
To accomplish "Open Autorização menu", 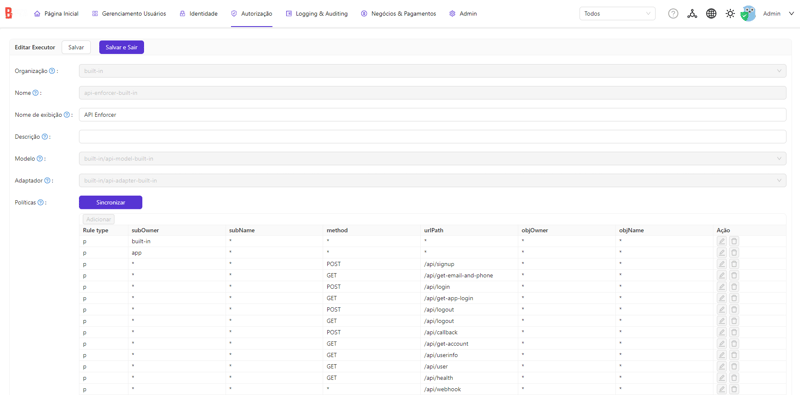I will tap(252, 14).
